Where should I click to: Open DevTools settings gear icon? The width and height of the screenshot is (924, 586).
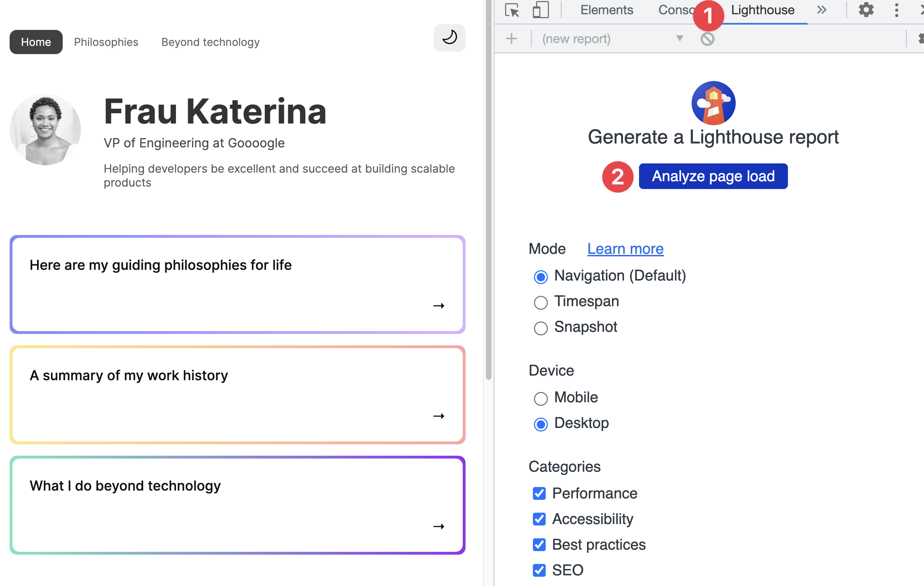[x=866, y=10]
